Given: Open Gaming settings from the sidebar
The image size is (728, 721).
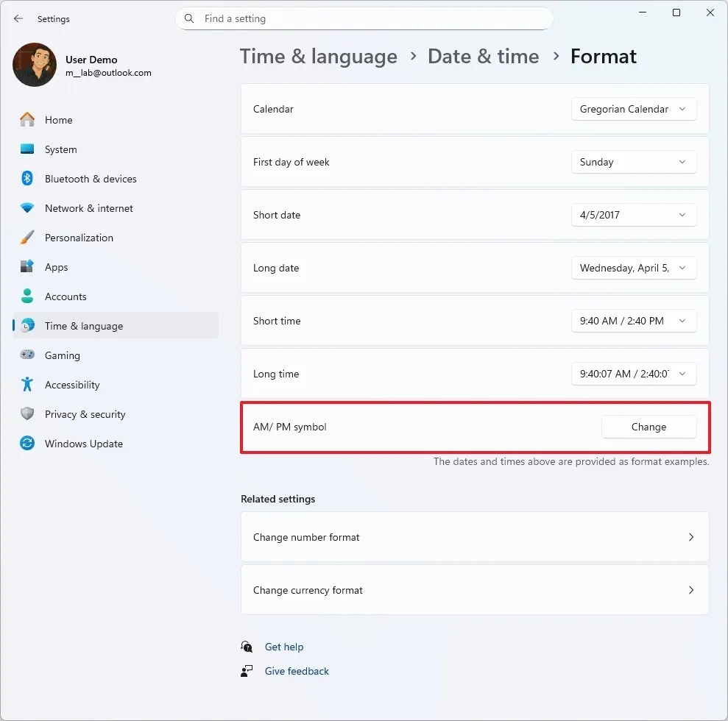Looking at the screenshot, I should [27, 355].
